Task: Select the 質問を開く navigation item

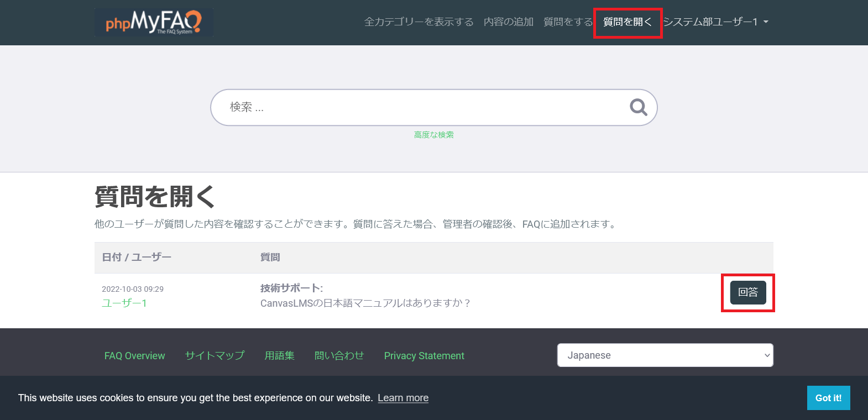Action: [x=628, y=22]
